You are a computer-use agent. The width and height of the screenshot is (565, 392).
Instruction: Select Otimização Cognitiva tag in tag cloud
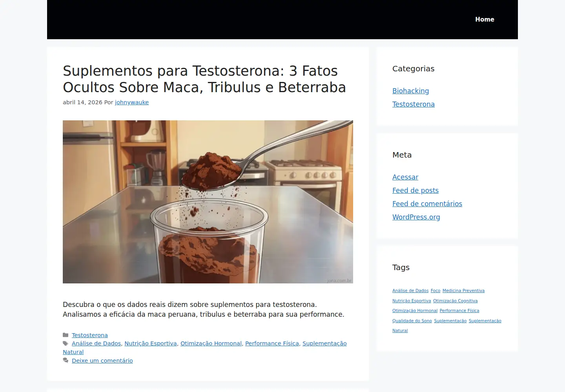coord(455,301)
